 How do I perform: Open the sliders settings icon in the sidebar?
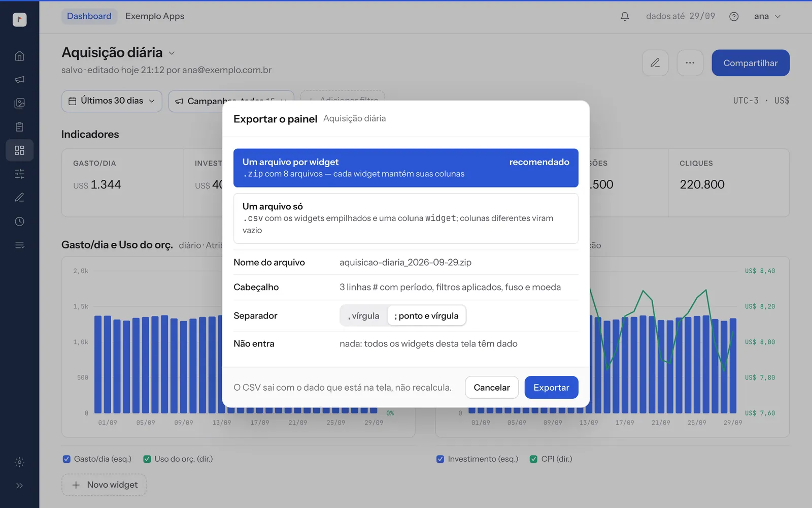click(x=19, y=174)
